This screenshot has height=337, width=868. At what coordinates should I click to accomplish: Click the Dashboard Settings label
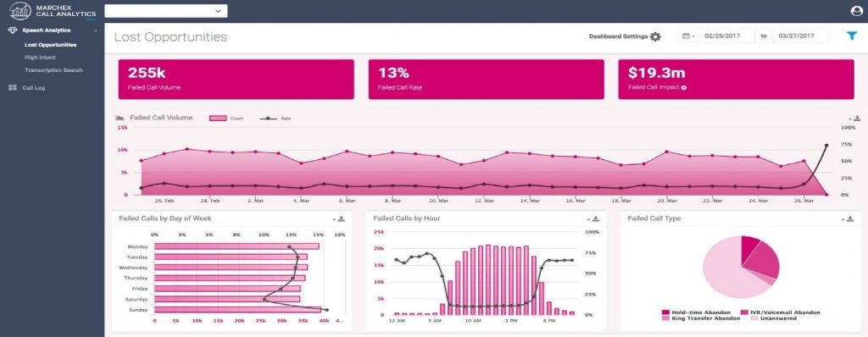(x=618, y=36)
